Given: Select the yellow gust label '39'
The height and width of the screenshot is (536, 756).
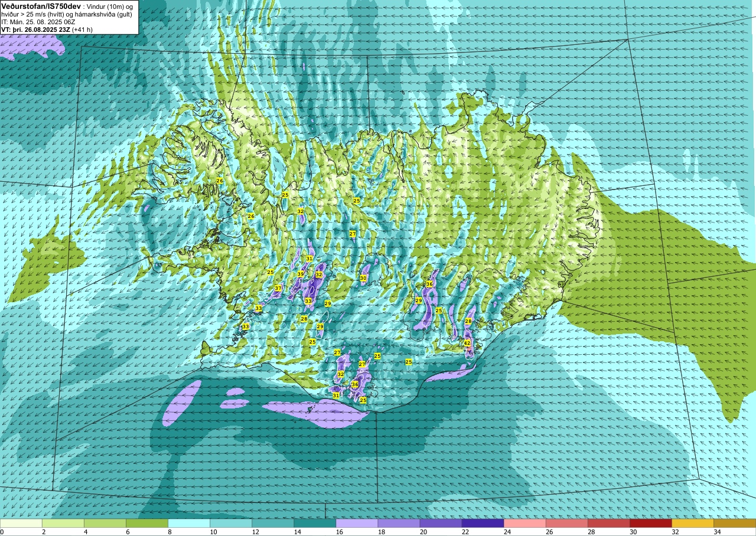Looking at the screenshot, I should coord(301,274).
